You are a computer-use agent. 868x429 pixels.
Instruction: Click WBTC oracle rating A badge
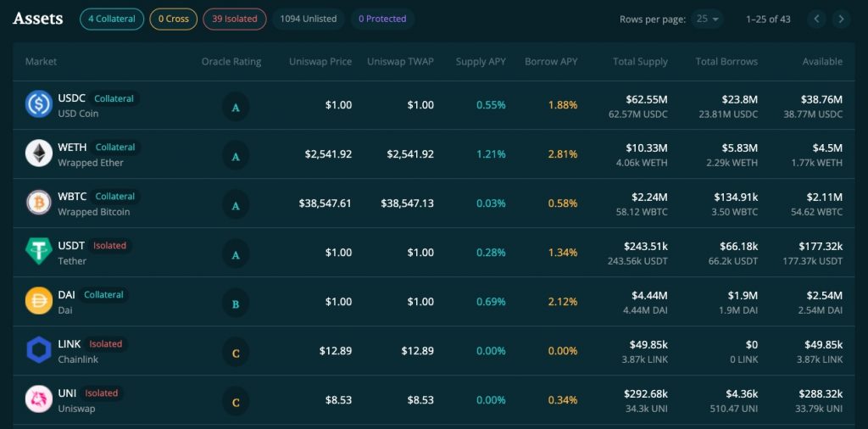236,205
